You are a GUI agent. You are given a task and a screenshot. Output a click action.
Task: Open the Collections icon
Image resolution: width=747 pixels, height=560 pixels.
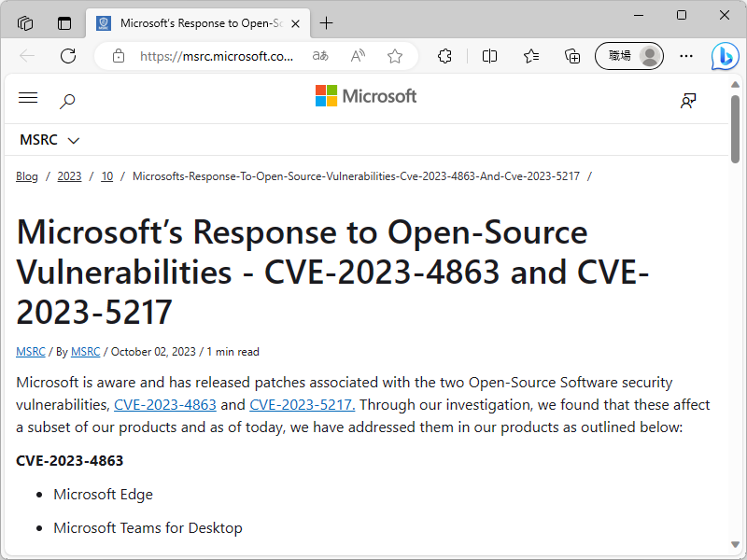[x=573, y=56]
